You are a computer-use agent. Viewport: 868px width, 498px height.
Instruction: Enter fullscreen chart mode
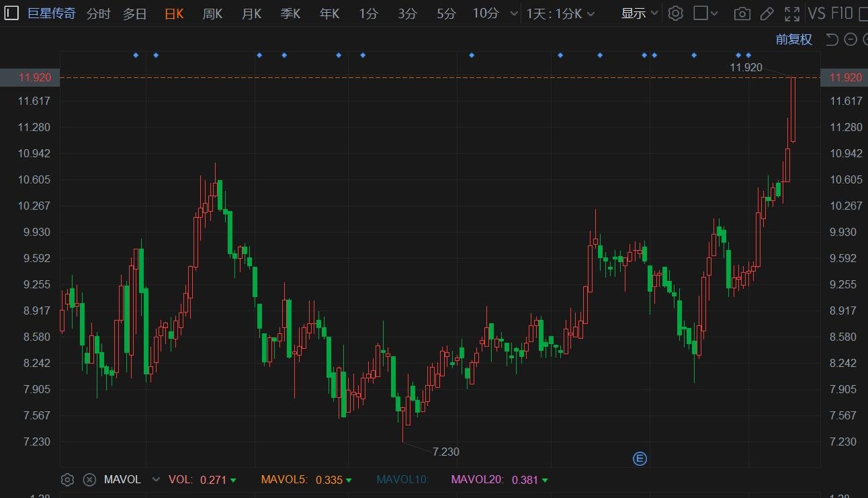(792, 13)
